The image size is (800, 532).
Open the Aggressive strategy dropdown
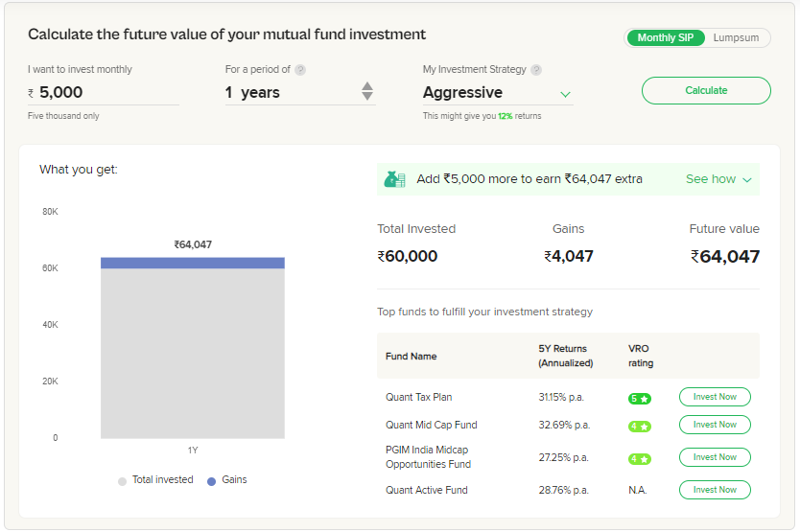point(498,93)
